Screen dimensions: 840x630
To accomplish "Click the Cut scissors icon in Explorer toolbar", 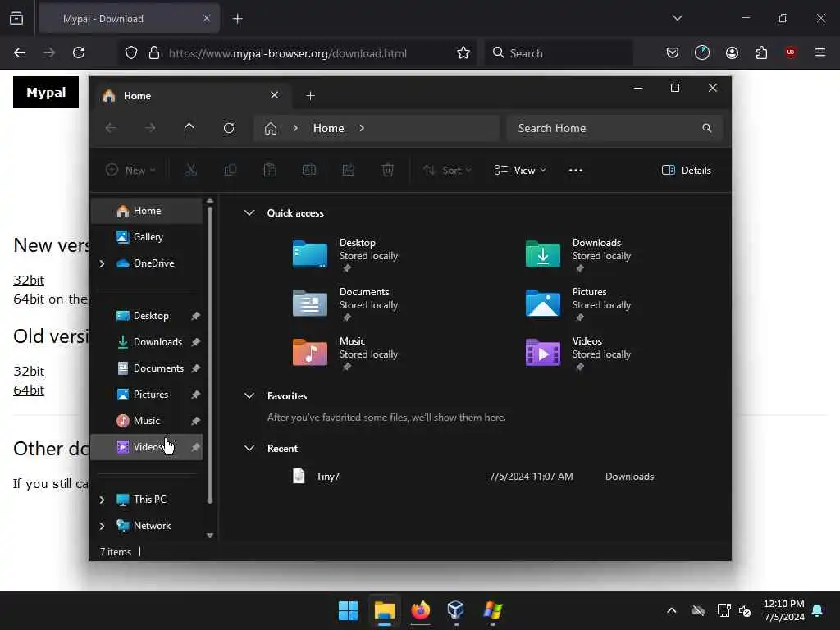I will 191,171.
